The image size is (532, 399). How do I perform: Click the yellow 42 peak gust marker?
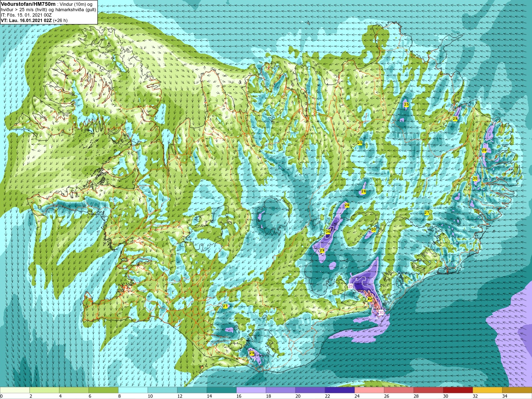[x=369, y=299]
